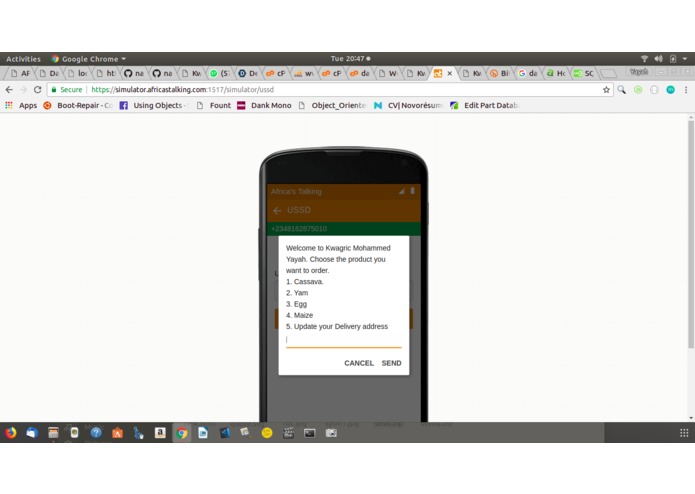Open the Object_Oriente bookmark
The width and height of the screenshot is (695, 494).
(332, 105)
